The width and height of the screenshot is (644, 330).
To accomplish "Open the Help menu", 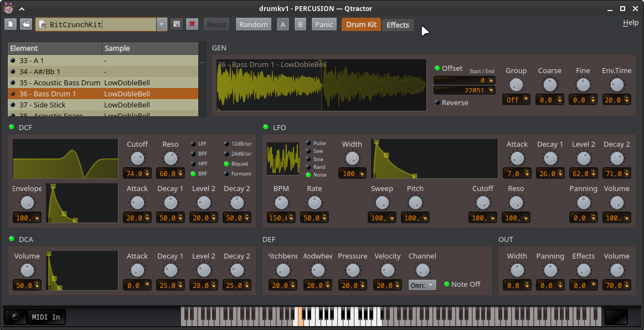I will (x=630, y=23).
